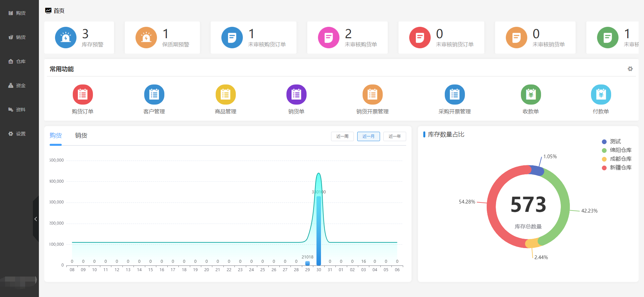Open the 设置 sidebar menu
The width and height of the screenshot is (644, 297).
pos(17,134)
